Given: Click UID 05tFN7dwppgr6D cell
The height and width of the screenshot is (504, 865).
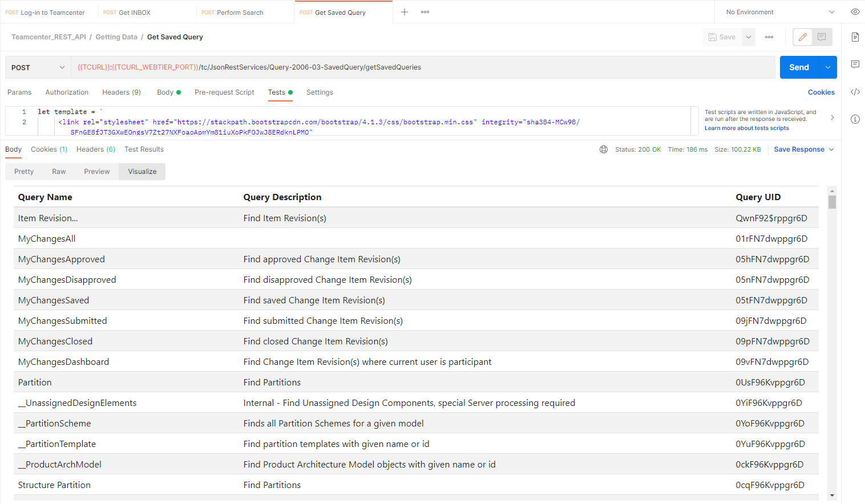Looking at the screenshot, I should 771,300.
